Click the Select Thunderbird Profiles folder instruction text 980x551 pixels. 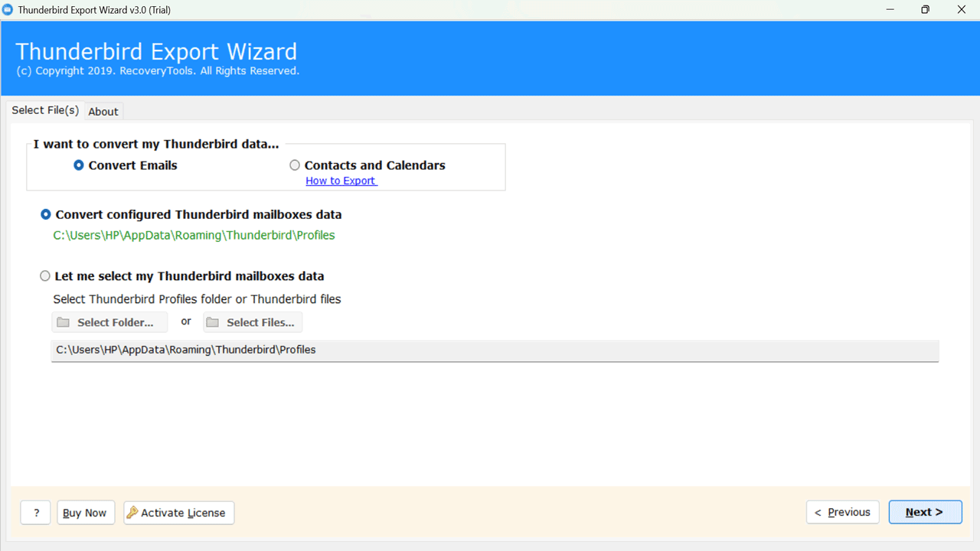pyautogui.click(x=197, y=299)
